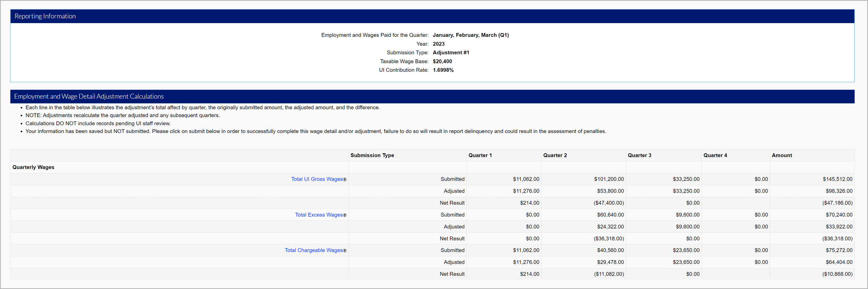
Task: Click the ($10,868.00) chargeable wages net result
Action: pos(837,274)
